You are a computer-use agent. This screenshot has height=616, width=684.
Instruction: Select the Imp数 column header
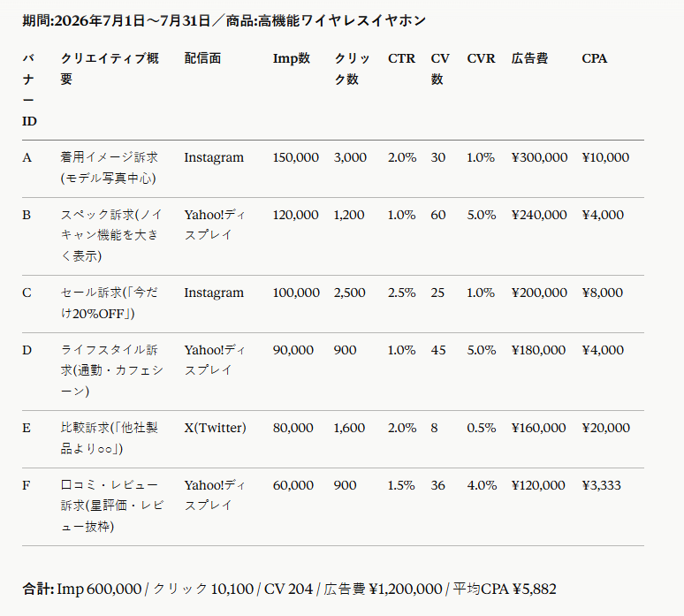(x=292, y=58)
